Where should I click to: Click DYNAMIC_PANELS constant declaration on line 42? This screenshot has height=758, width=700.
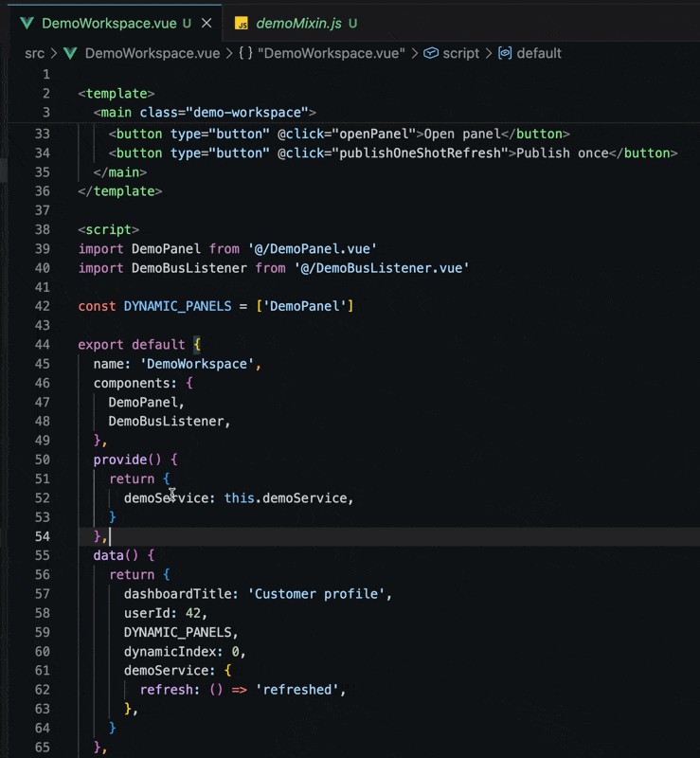pos(177,306)
